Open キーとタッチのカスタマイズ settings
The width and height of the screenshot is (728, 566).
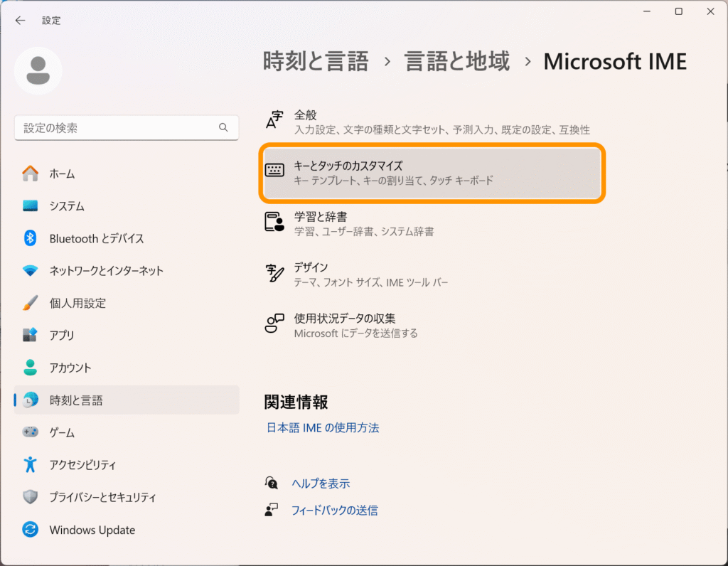click(x=432, y=173)
